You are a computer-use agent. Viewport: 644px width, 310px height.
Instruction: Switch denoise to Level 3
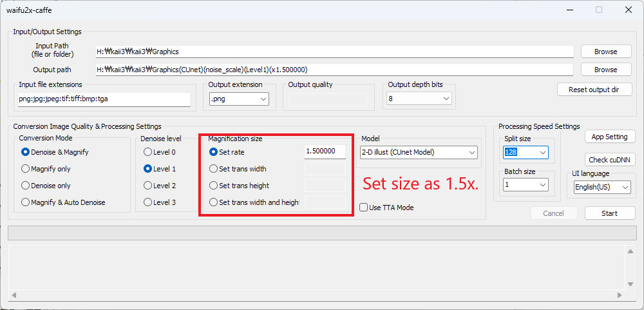[160, 202]
